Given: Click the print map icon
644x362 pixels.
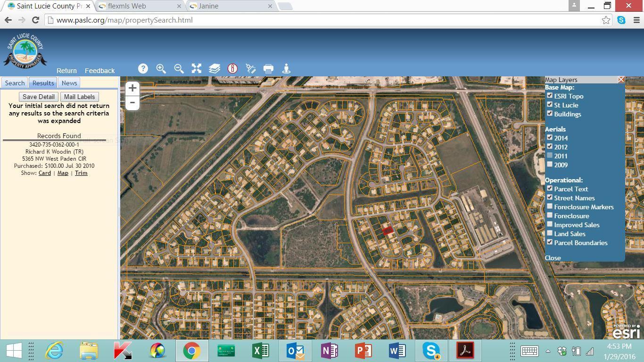Looking at the screenshot, I should click(x=268, y=69).
